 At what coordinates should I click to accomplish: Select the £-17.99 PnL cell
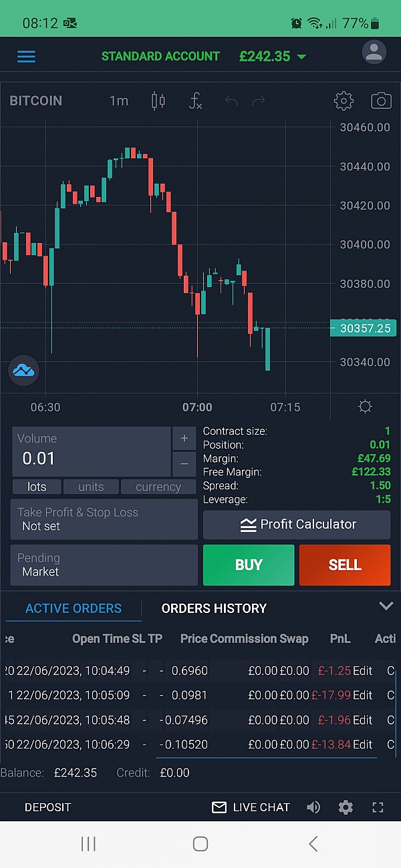[331, 695]
